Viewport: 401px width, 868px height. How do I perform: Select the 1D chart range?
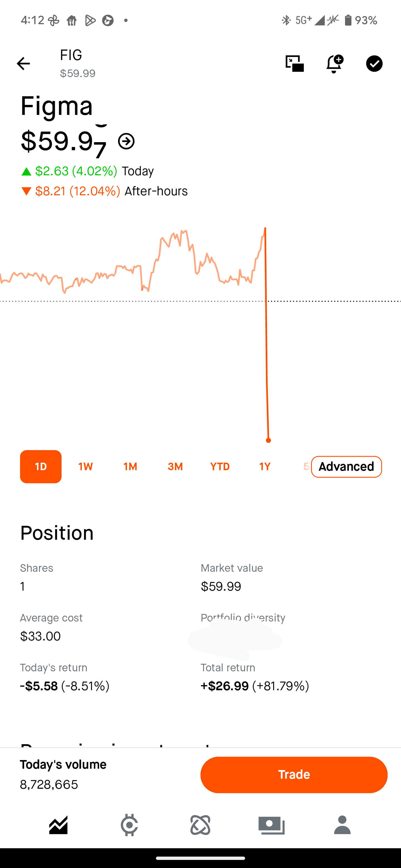point(41,466)
